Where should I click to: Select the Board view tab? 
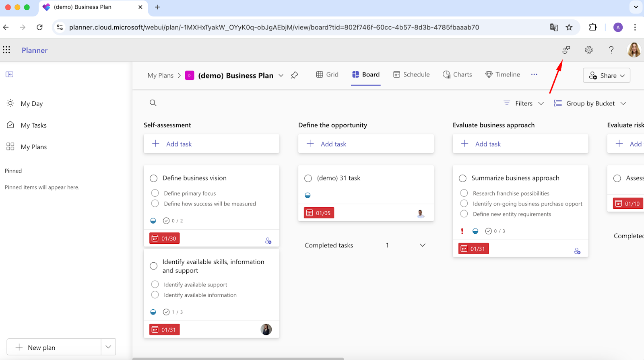tap(366, 74)
